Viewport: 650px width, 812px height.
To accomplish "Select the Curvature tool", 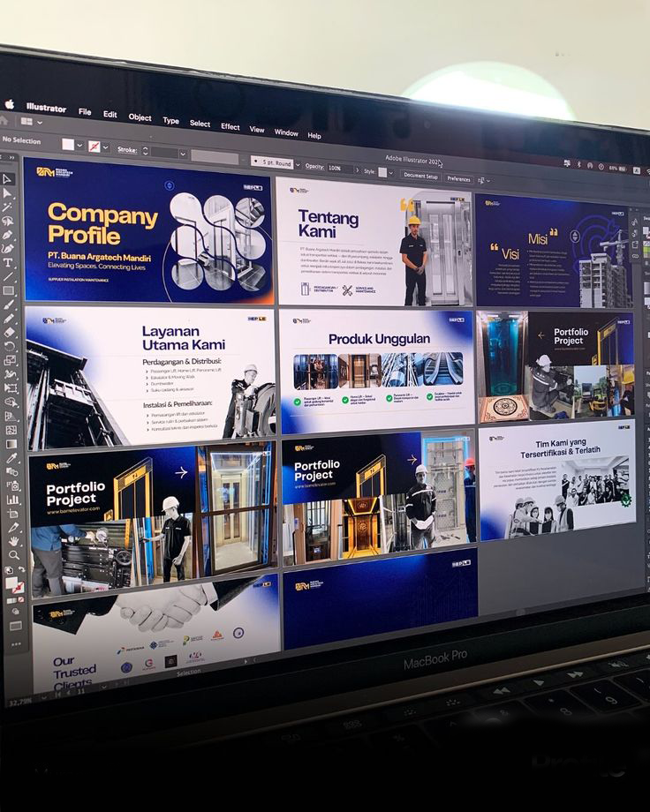I will [x=8, y=249].
